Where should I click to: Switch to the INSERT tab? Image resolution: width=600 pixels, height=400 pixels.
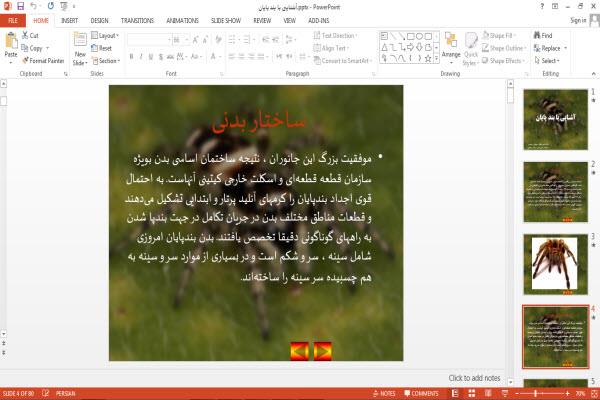69,21
